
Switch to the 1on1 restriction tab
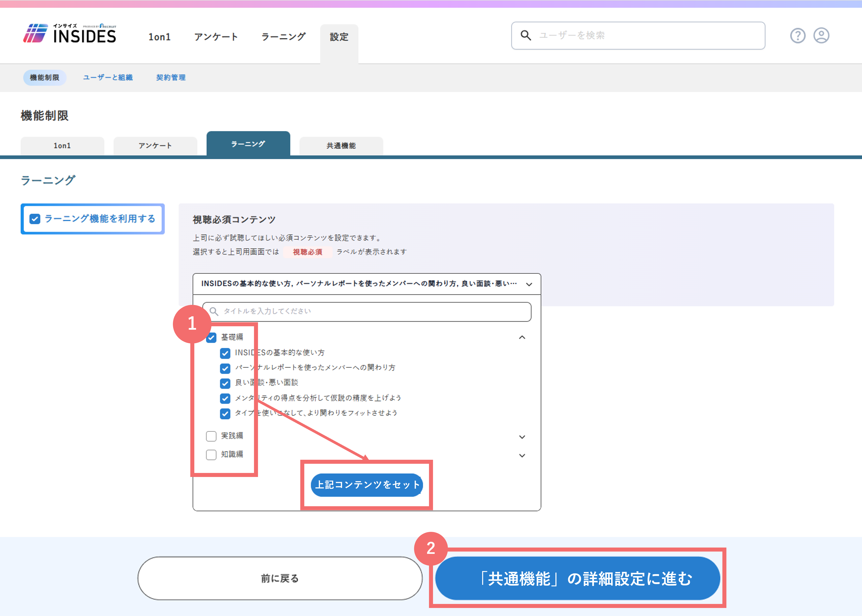(62, 146)
